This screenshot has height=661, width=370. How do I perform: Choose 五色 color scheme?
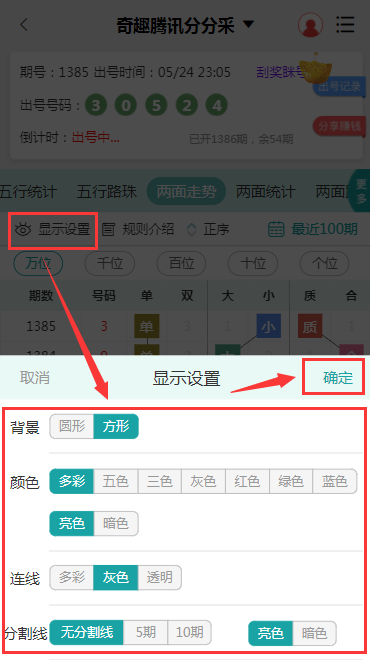pyautogui.click(x=115, y=481)
